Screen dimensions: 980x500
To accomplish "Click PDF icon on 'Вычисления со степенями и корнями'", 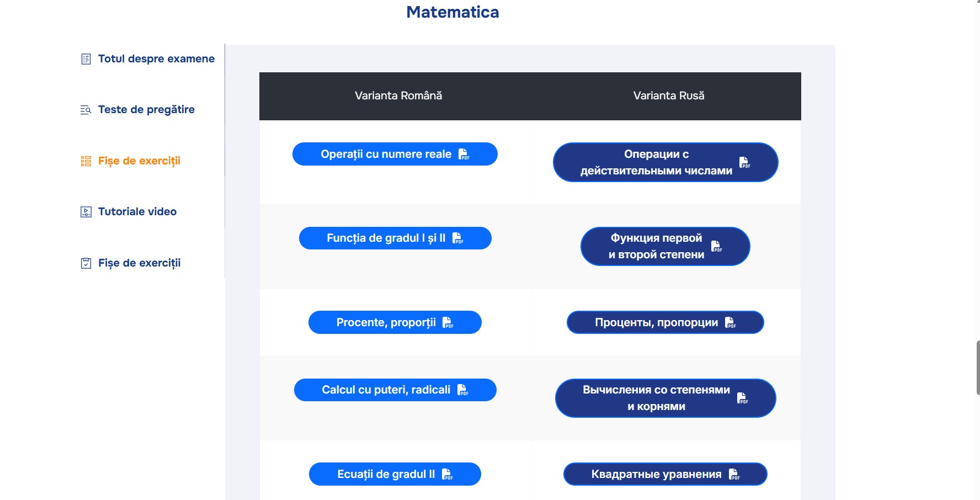I will point(743,397).
